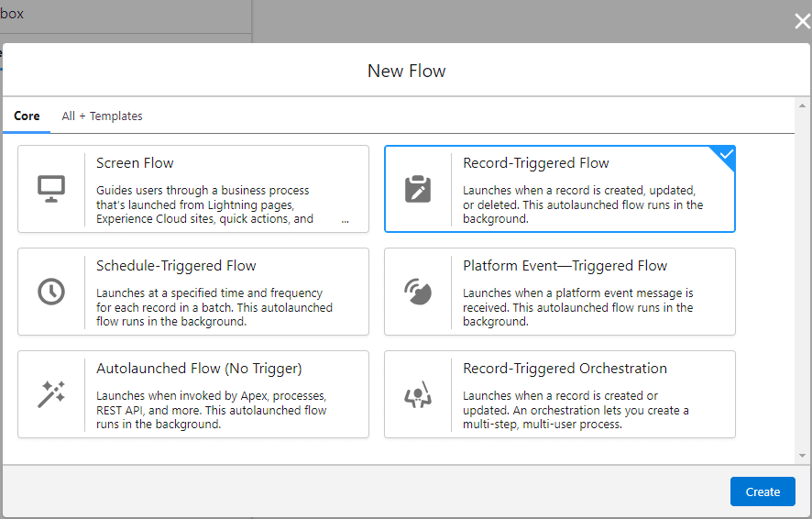Image resolution: width=812 pixels, height=519 pixels.
Task: Toggle the blue checkmark on Record-Triggered Flow
Action: coord(726,155)
